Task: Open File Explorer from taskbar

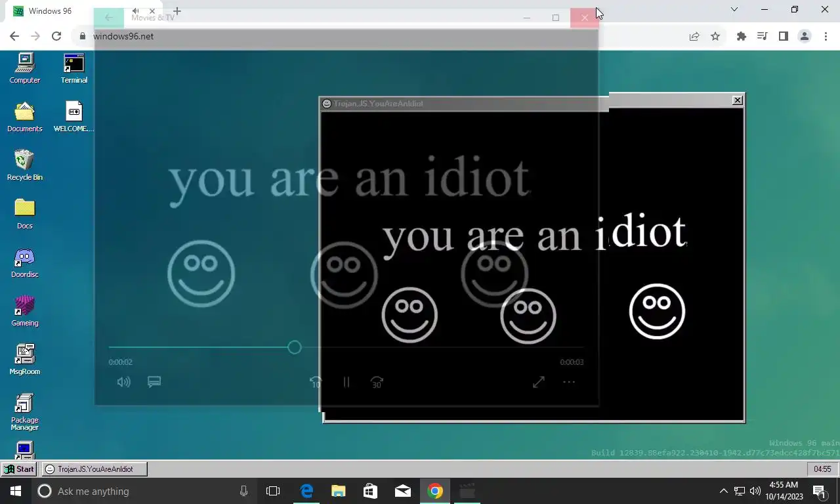Action: click(x=339, y=491)
